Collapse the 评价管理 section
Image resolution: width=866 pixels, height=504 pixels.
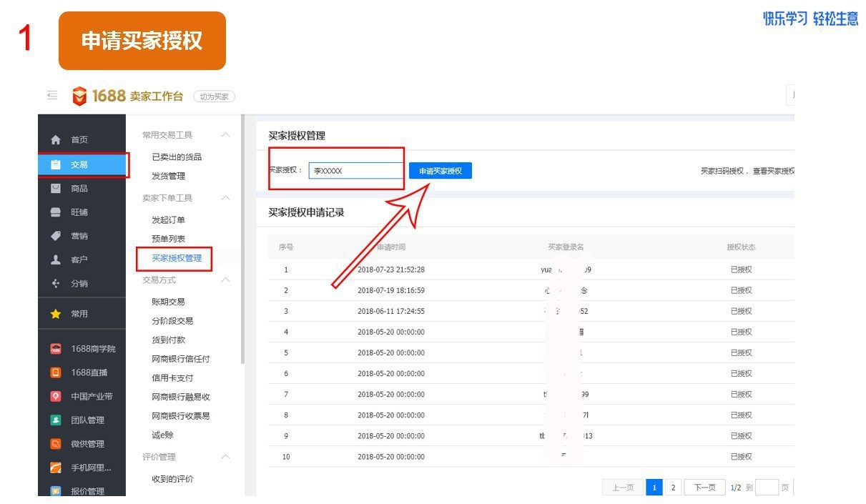click(225, 457)
